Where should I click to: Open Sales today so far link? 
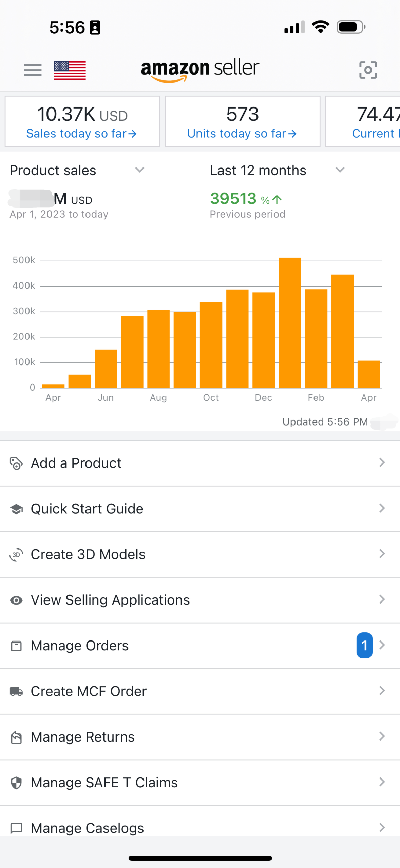point(81,134)
